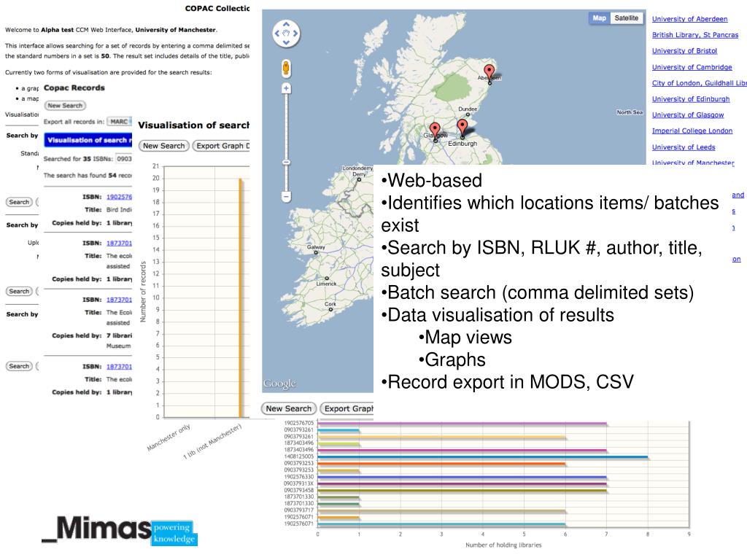The image size is (747, 560).
Task: Click the 'Manchester only' axis label
Action: click(x=169, y=437)
